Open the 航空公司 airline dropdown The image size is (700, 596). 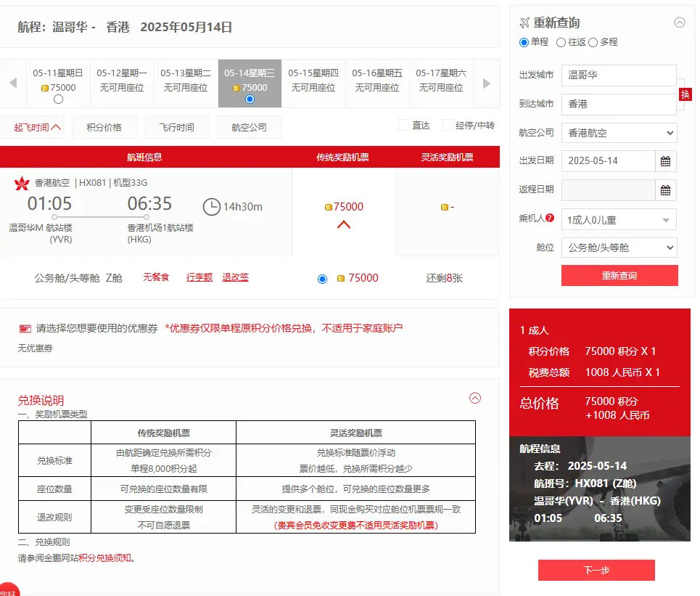point(619,132)
